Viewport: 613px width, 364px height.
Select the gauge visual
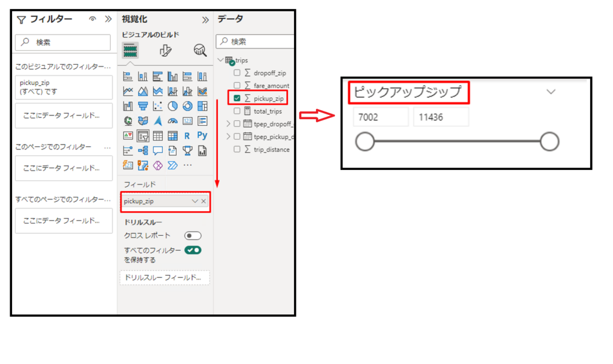(x=172, y=121)
